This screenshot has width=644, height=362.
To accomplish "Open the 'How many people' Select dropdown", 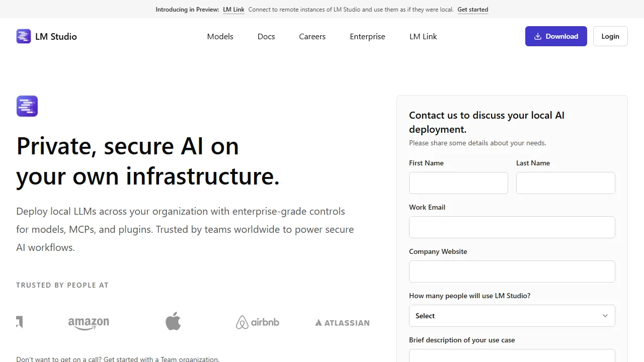I will point(512,316).
